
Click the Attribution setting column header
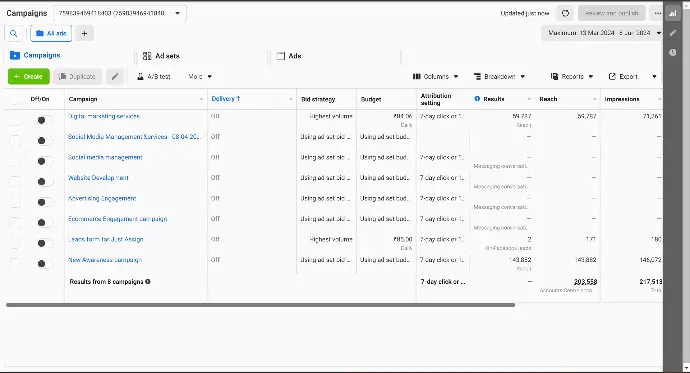pyautogui.click(x=436, y=99)
